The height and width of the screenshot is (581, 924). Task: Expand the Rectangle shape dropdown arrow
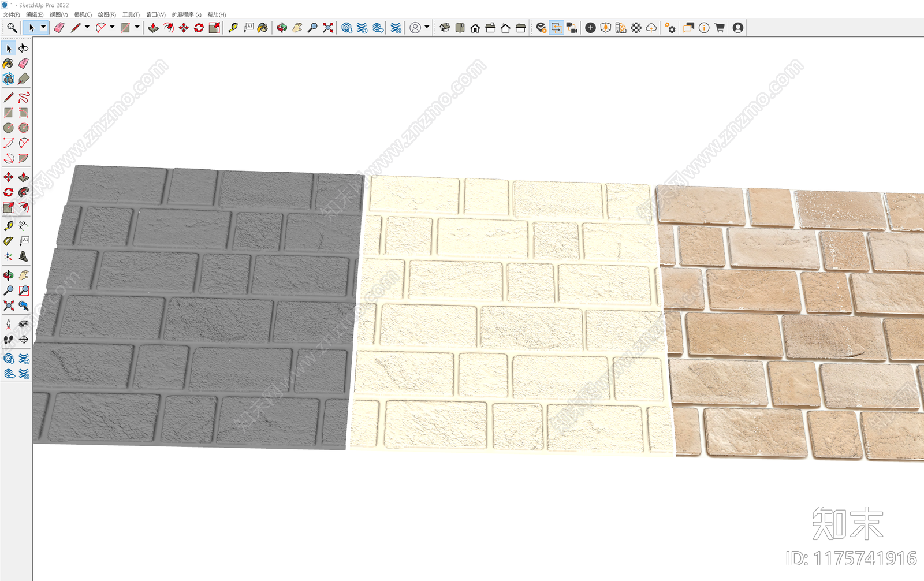[x=137, y=27]
